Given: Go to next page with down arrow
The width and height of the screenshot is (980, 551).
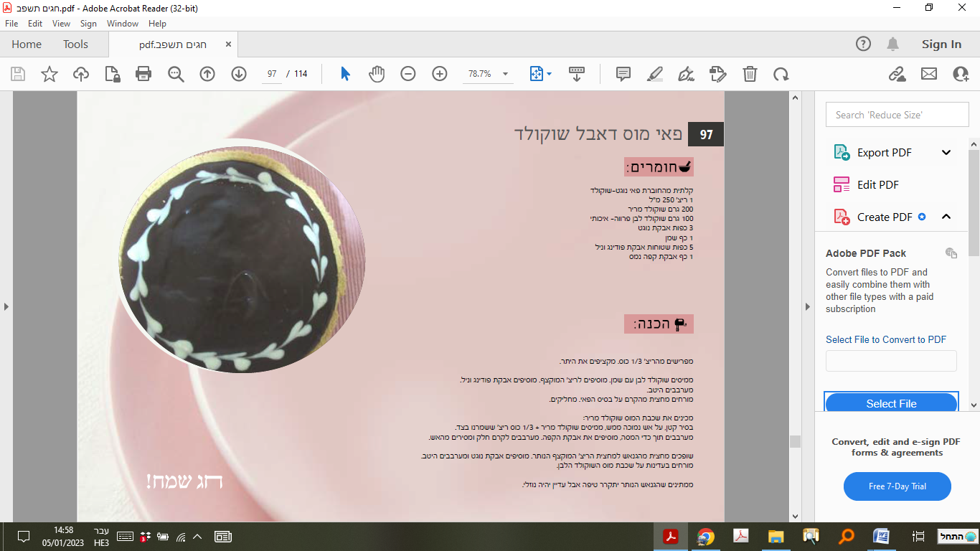Looking at the screenshot, I should [x=239, y=74].
